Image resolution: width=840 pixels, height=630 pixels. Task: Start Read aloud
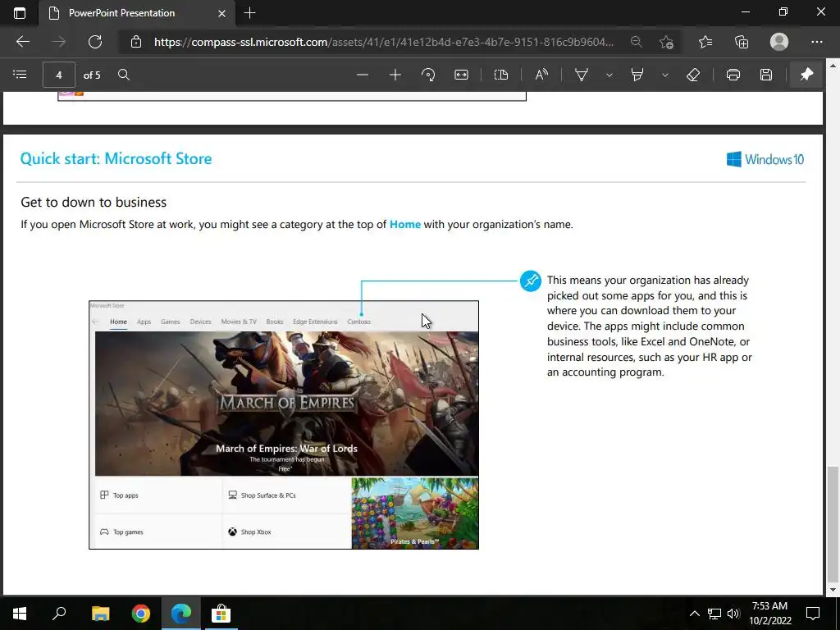tap(541, 75)
